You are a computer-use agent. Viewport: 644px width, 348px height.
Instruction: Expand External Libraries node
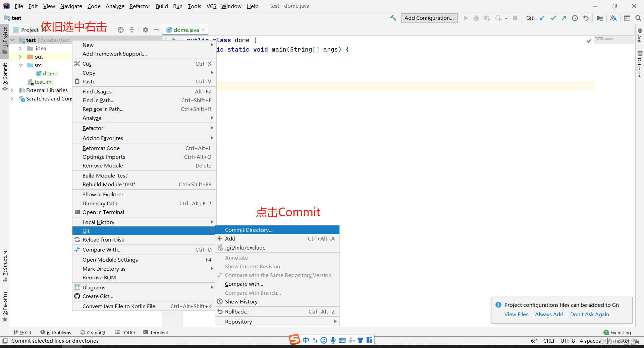point(12,90)
